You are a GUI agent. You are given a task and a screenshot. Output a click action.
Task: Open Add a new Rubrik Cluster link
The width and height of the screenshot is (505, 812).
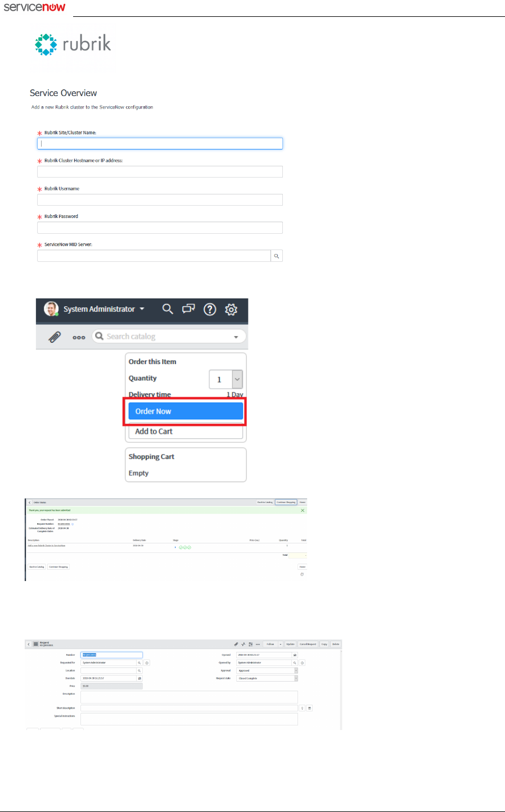(47, 546)
